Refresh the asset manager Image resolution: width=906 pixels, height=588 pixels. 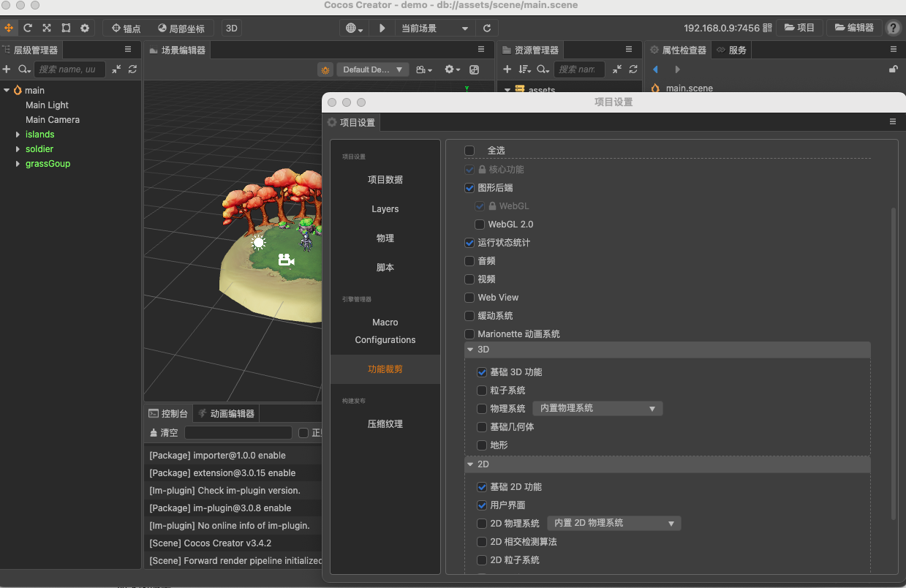point(633,69)
